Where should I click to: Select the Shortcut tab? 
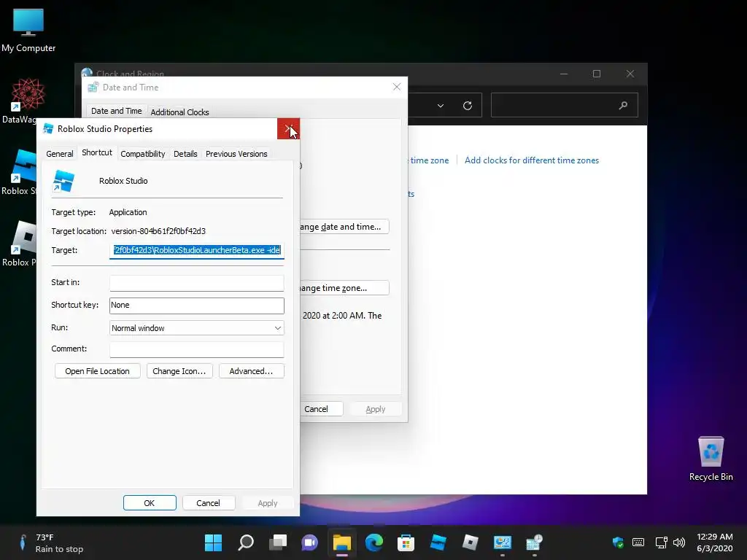[x=97, y=152]
